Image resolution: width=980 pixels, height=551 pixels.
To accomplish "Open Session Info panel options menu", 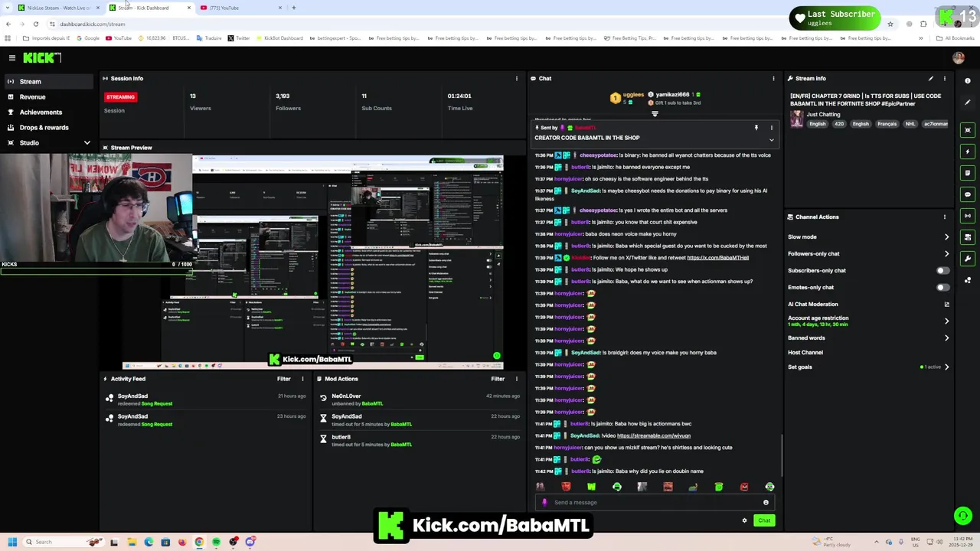I will coord(516,78).
